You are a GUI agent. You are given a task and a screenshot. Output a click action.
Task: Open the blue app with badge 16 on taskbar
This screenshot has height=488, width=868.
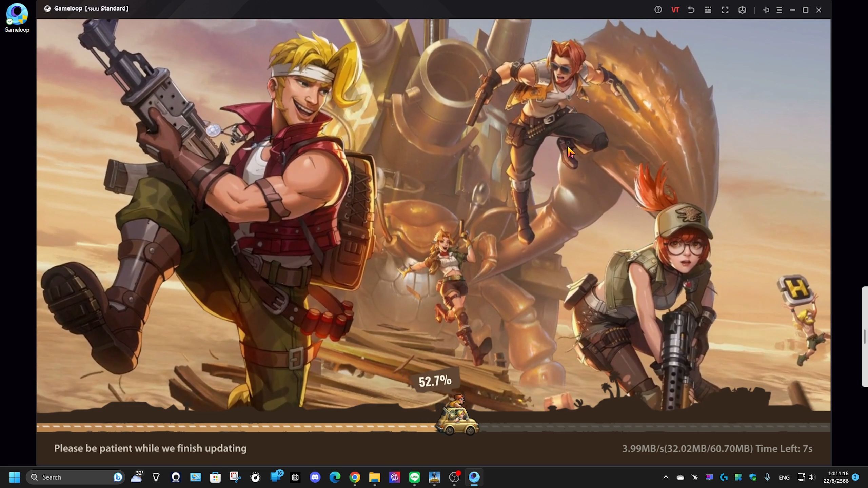click(x=276, y=477)
